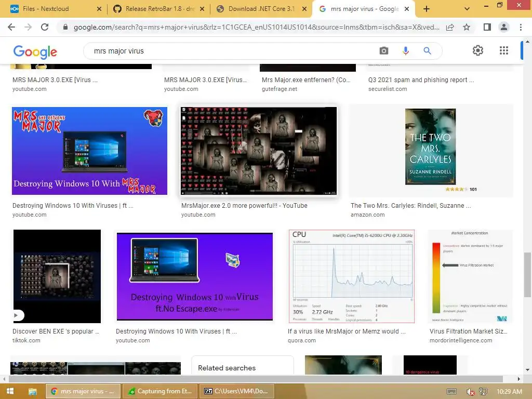This screenshot has width=532, height=399.
Task: Click 'If a virus like MrsMajor or Memz would' link
Action: [347, 331]
